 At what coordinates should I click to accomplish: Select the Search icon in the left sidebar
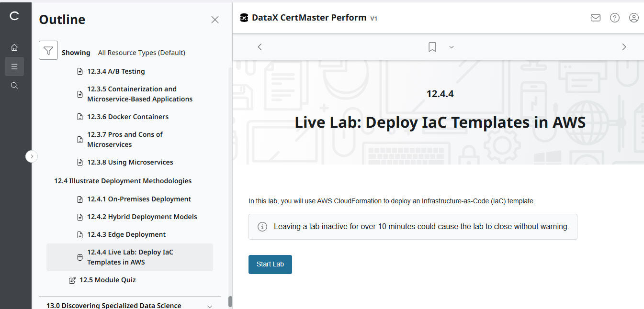pos(14,85)
